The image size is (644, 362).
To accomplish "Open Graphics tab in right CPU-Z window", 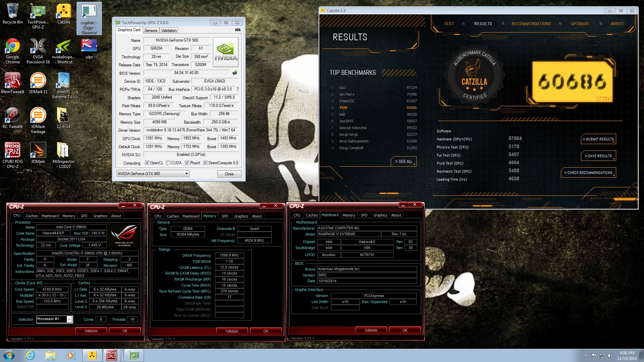I will [380, 215].
